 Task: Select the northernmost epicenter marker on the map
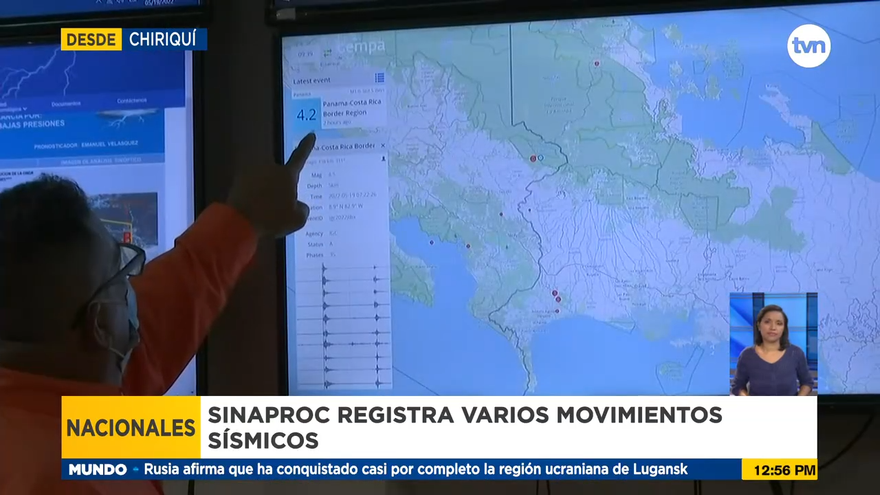point(597,64)
